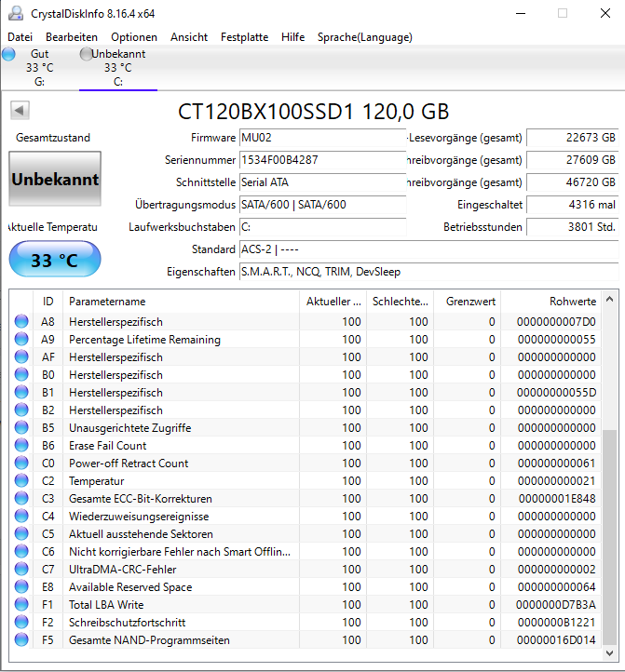The image size is (625, 672).
Task: Click the status orb of row B1
Action: (21, 392)
